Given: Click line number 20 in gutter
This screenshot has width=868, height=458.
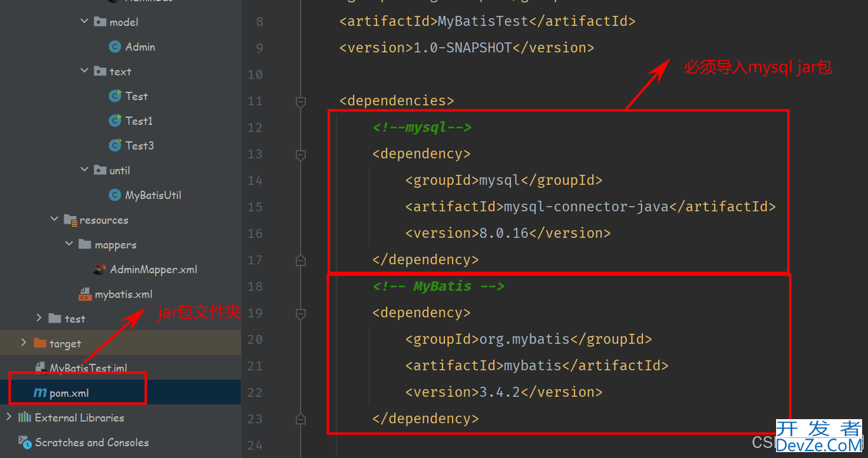Looking at the screenshot, I should [x=255, y=340].
